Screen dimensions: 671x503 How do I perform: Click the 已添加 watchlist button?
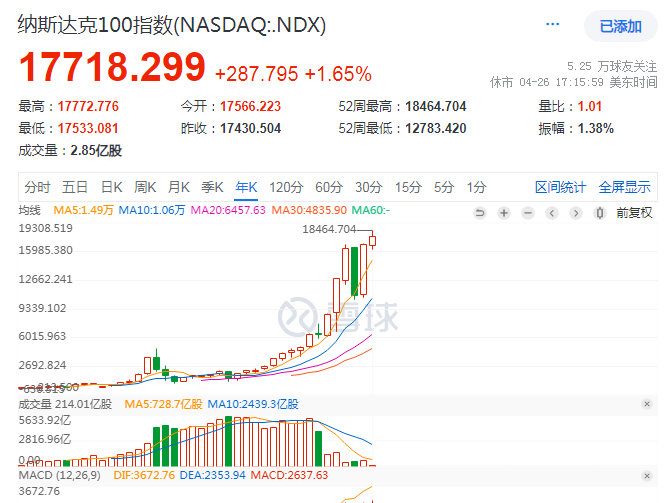point(621,26)
